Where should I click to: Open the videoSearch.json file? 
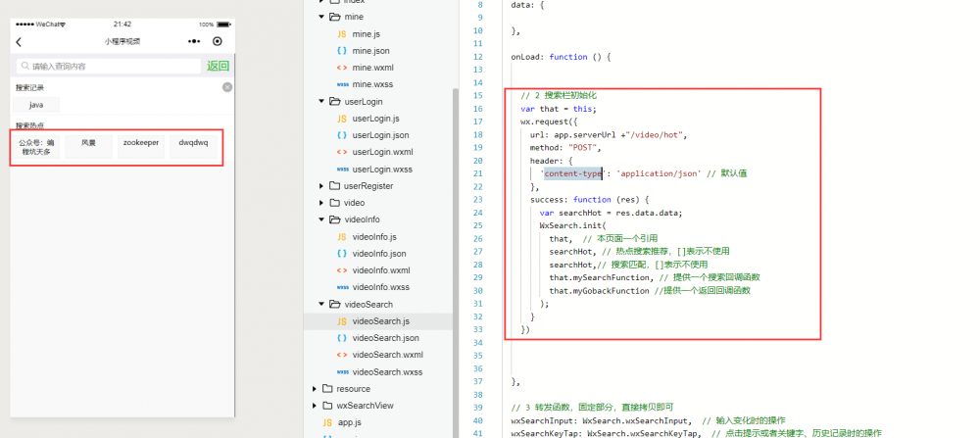coord(385,338)
